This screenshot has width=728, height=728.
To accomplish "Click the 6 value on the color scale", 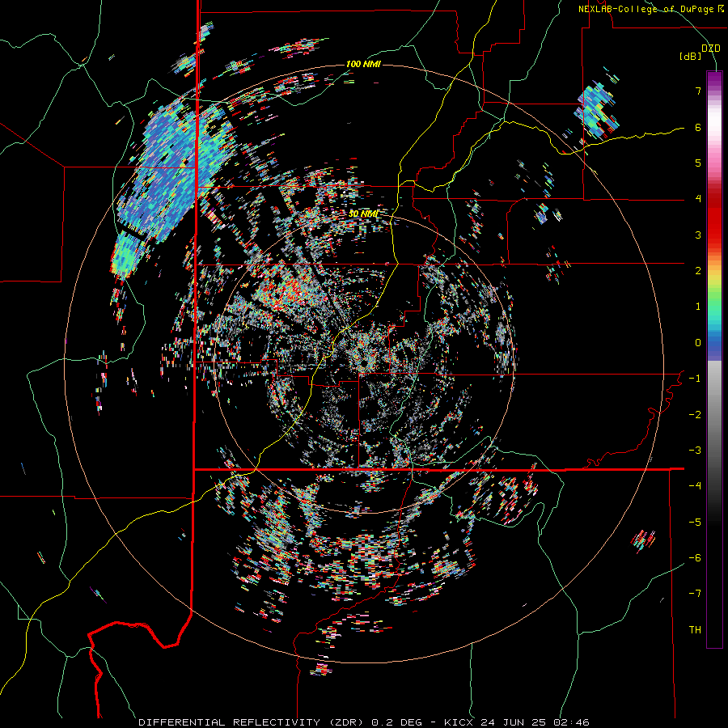I will [698, 127].
